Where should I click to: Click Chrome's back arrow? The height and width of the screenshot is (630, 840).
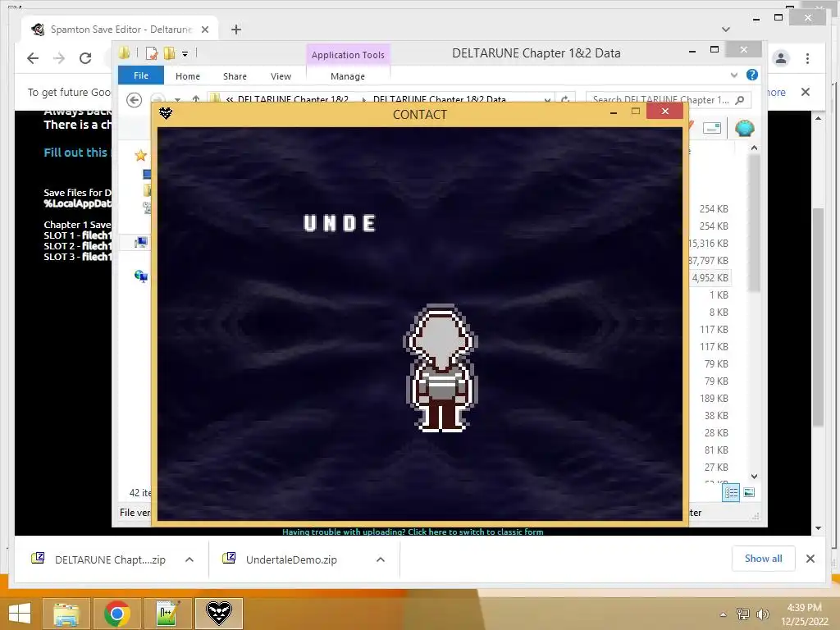click(x=33, y=58)
